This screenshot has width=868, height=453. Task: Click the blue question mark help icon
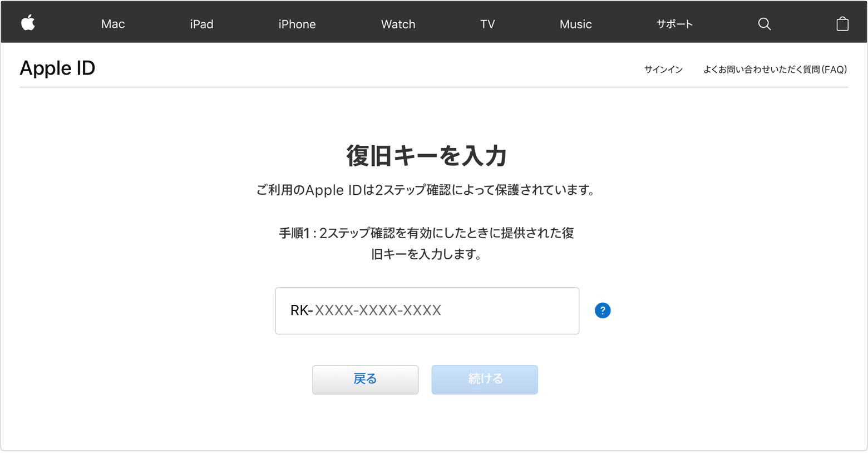pos(603,311)
